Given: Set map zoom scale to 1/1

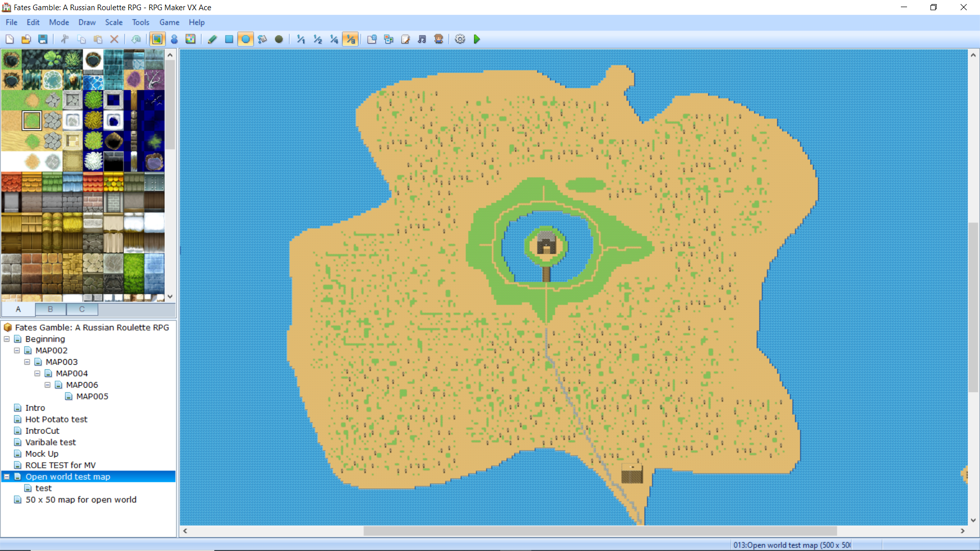Looking at the screenshot, I should pos(301,39).
